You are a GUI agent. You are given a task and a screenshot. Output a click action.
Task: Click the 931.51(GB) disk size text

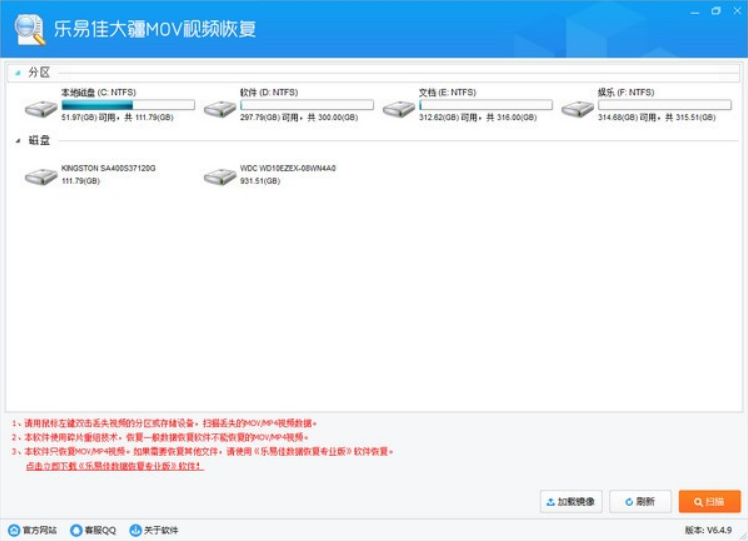pyautogui.click(x=260, y=181)
